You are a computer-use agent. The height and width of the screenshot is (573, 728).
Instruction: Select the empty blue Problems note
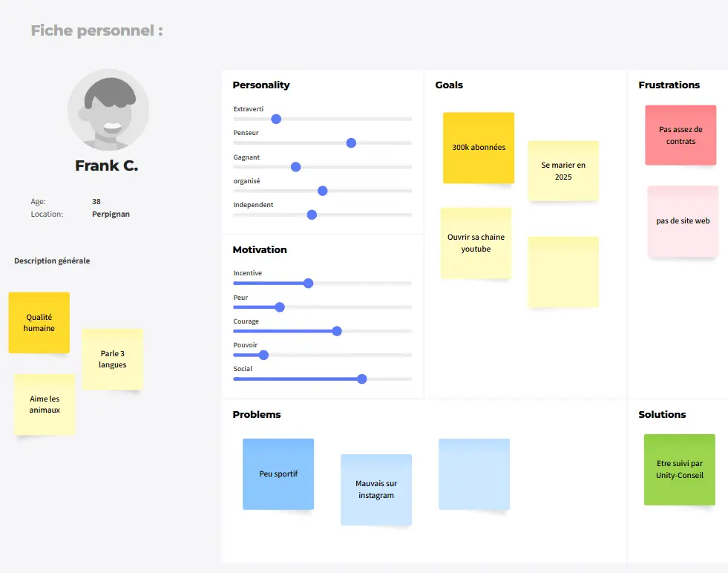(x=474, y=474)
